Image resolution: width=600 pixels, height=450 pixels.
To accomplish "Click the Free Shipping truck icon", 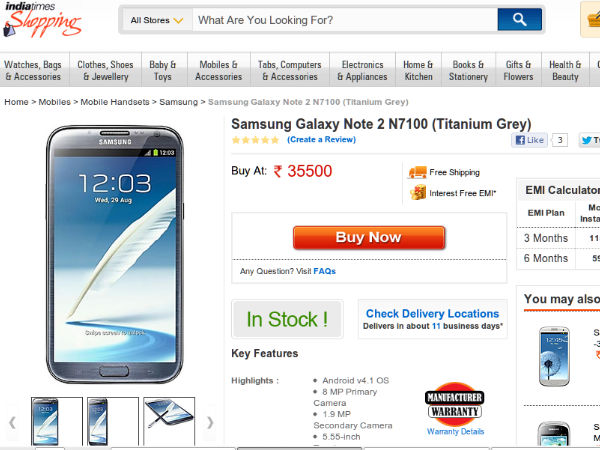I will [417, 172].
